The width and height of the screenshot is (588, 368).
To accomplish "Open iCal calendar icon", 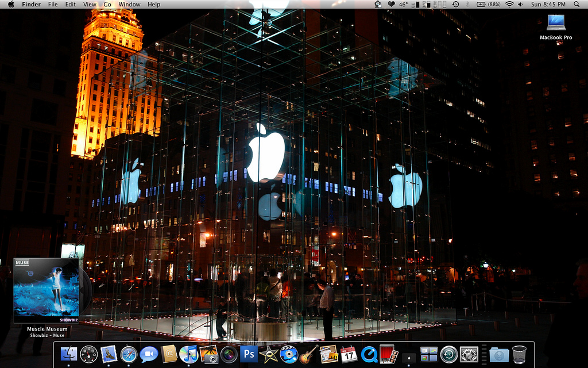I will [349, 354].
